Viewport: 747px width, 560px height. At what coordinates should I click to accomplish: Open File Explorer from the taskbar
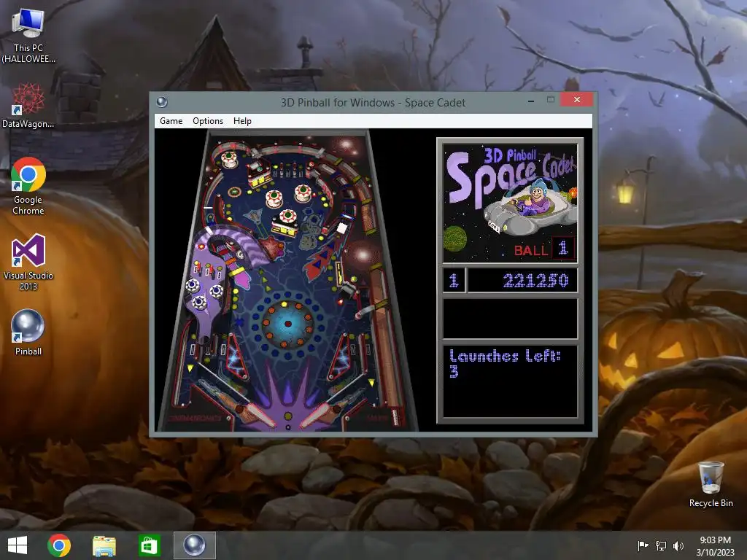pos(104,545)
